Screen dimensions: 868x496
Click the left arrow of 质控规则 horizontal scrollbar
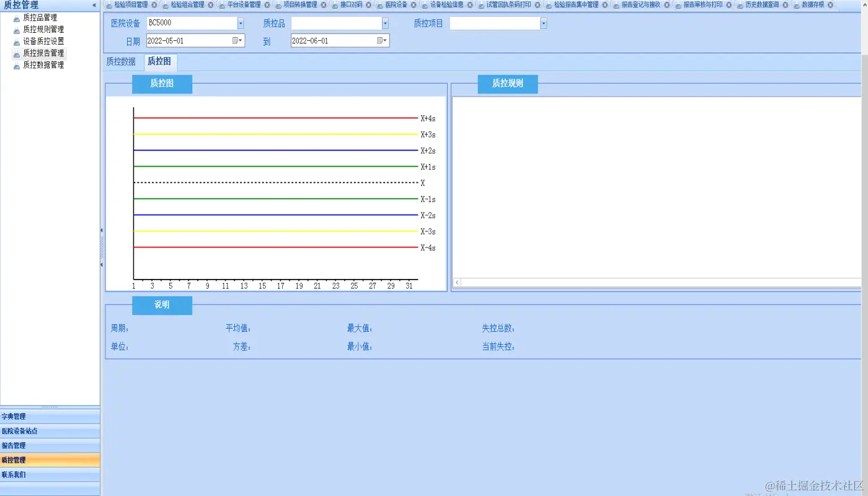click(x=458, y=283)
